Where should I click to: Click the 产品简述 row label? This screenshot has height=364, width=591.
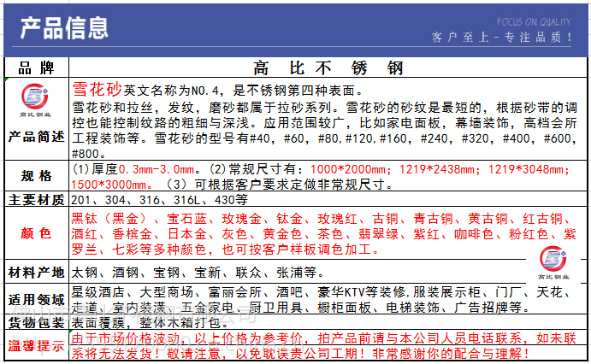(37, 137)
